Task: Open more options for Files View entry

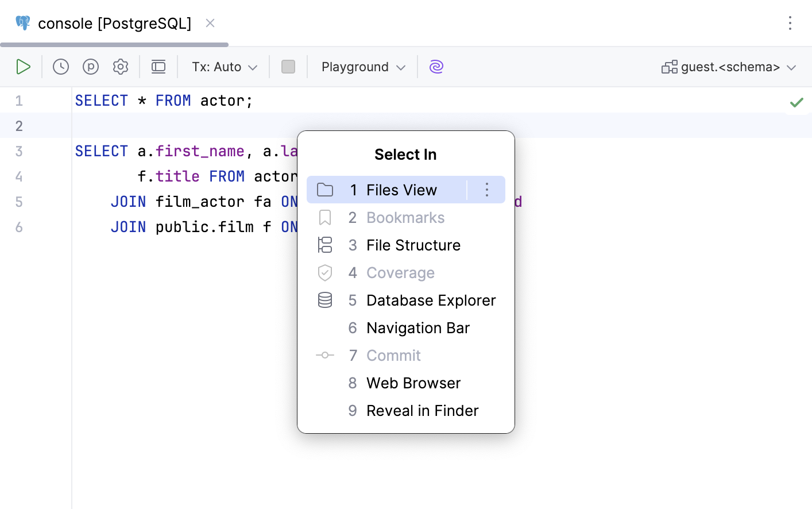Action: 486,190
